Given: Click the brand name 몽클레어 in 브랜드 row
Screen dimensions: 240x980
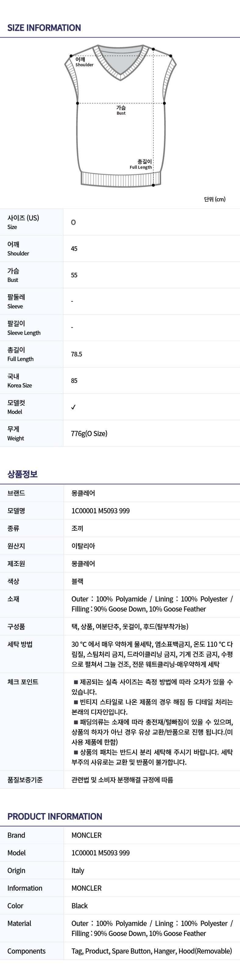Looking at the screenshot, I should [x=83, y=493].
